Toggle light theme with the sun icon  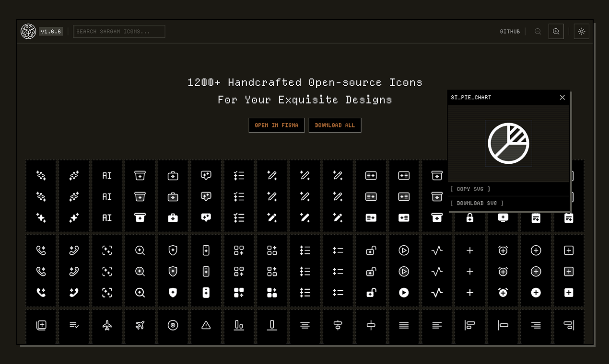(x=581, y=32)
